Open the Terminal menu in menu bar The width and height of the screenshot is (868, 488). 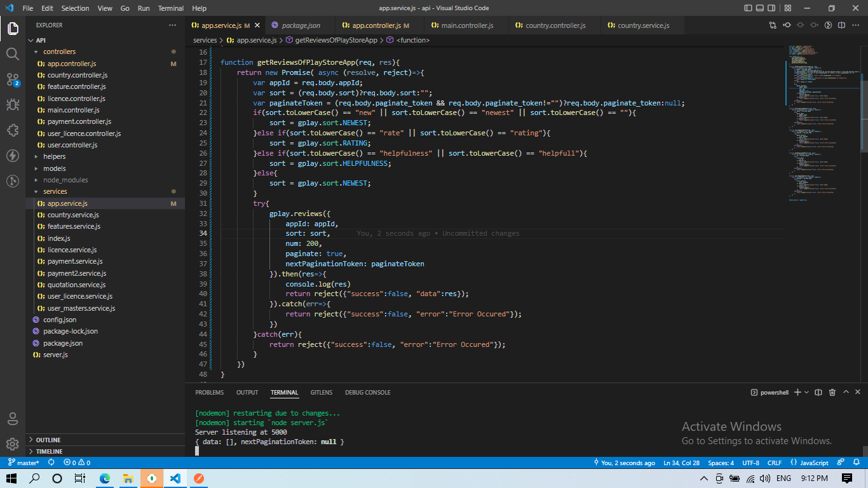tap(170, 8)
